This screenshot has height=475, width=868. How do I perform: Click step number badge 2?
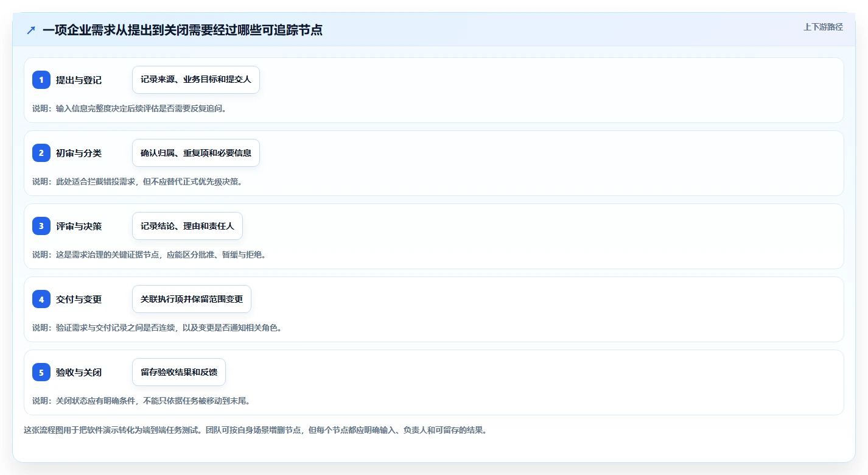coord(41,153)
